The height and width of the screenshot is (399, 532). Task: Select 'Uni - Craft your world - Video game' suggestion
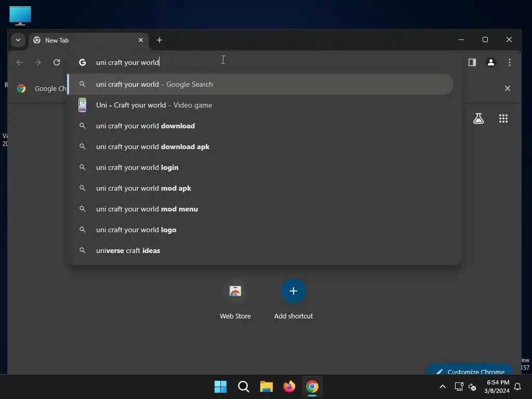click(261, 105)
